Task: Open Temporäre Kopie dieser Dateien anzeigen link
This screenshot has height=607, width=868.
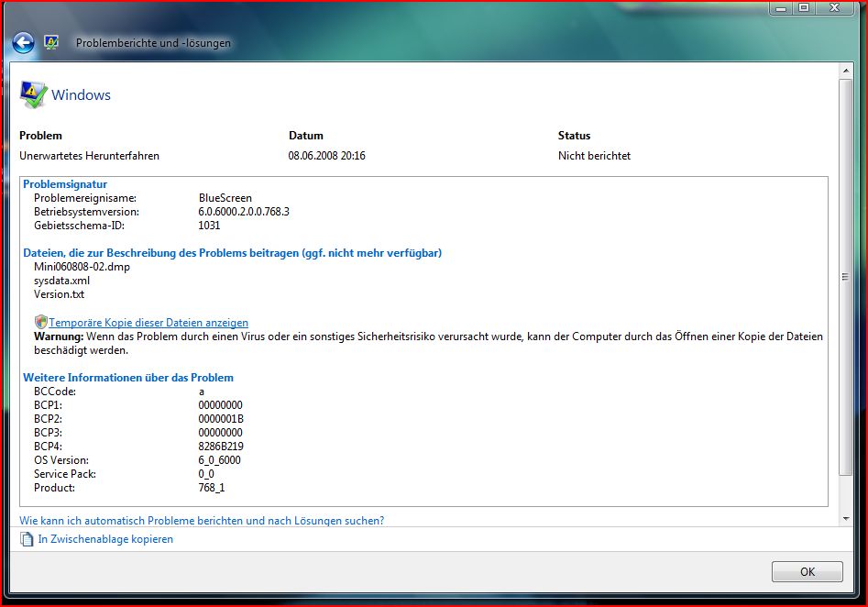Action: click(x=148, y=323)
